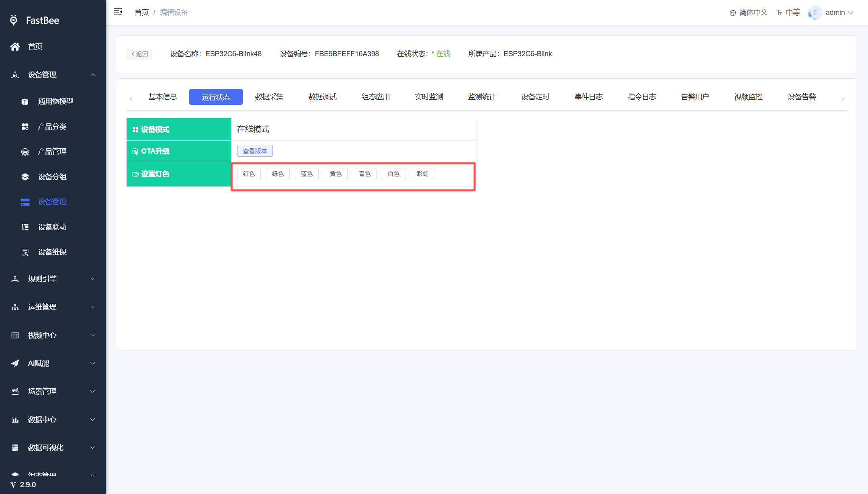868x494 pixels.
Task: Click the 通用物模型 cube icon
Action: pos(25,102)
